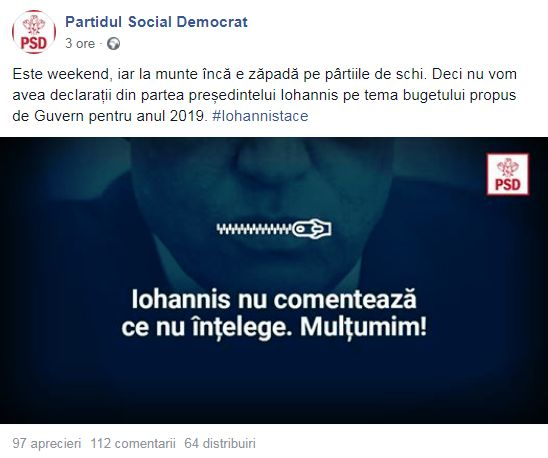Click "Guvern pentru anul 2019" text line
548x458 pixels.
(119, 116)
